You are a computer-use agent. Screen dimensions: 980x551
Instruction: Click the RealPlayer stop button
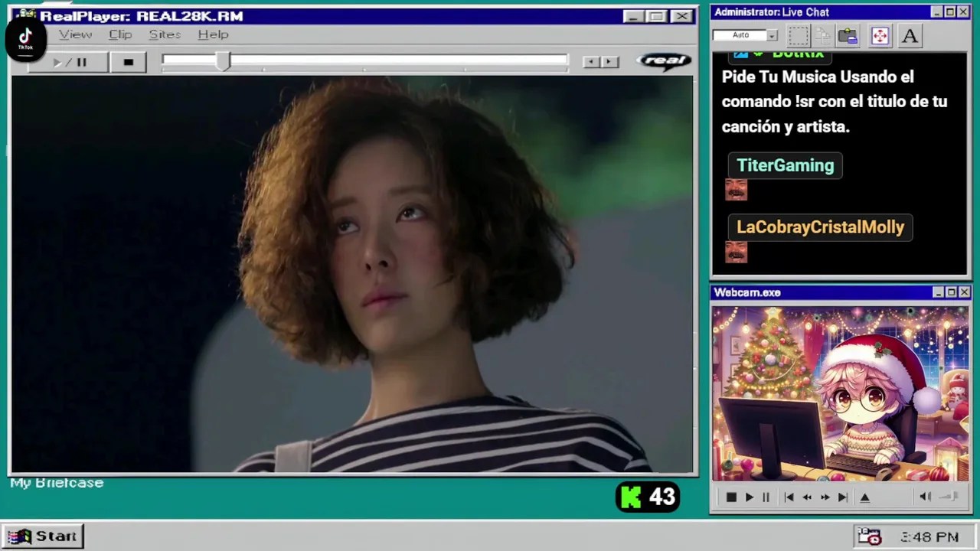128,62
